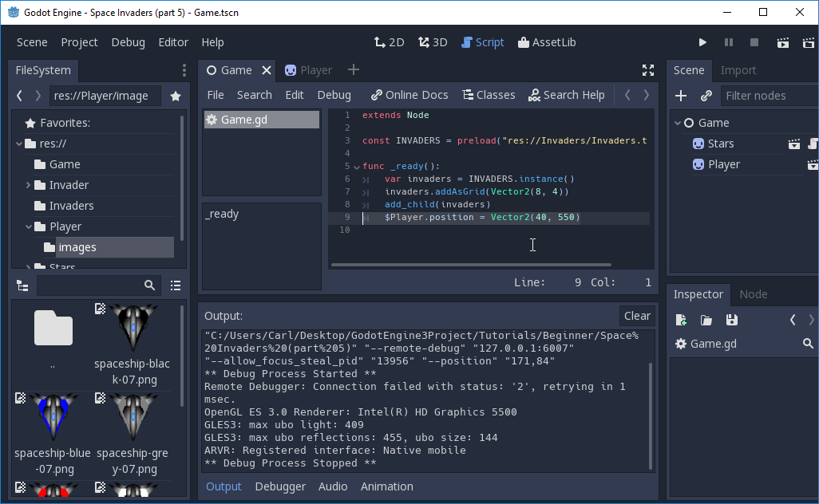
Task: Open script editor Search menu
Action: point(255,95)
